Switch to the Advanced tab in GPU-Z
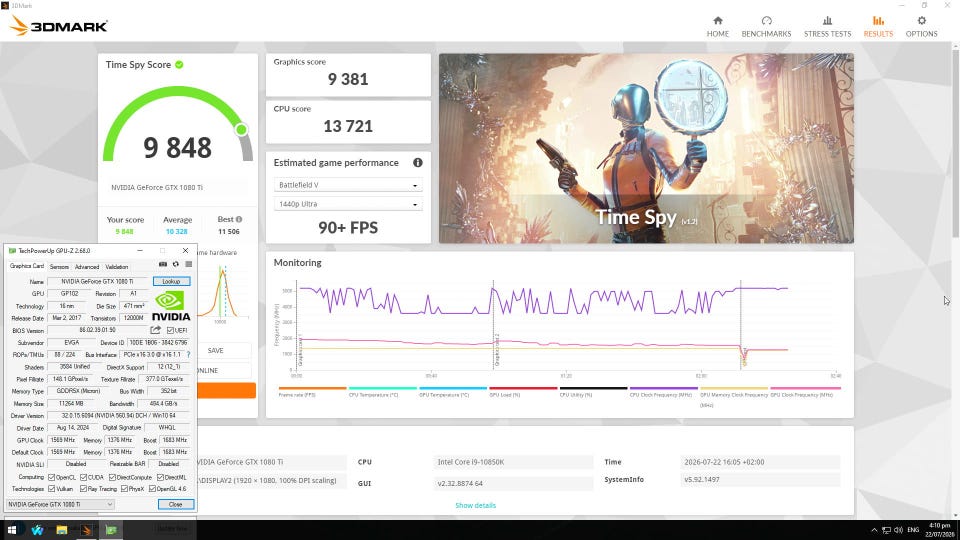The width and height of the screenshot is (960, 540). [86, 267]
